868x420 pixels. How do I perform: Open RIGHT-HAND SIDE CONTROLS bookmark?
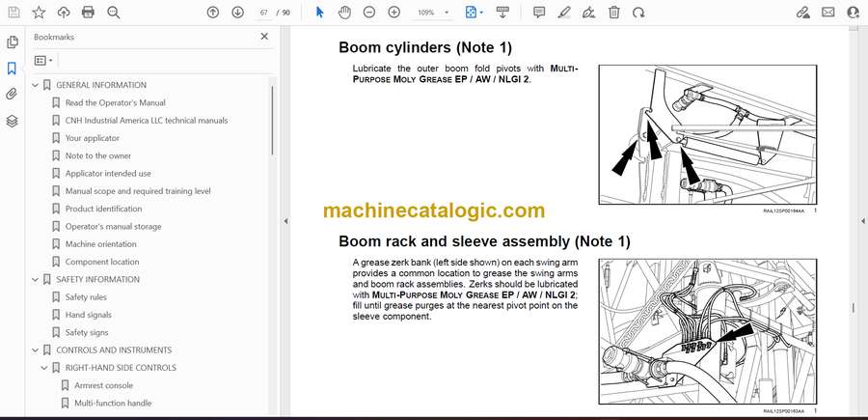(x=121, y=368)
